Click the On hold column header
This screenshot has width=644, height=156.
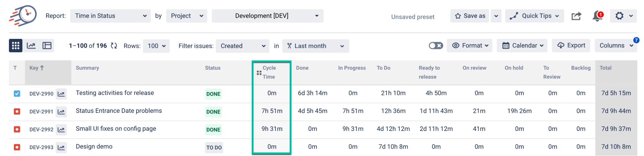click(514, 68)
